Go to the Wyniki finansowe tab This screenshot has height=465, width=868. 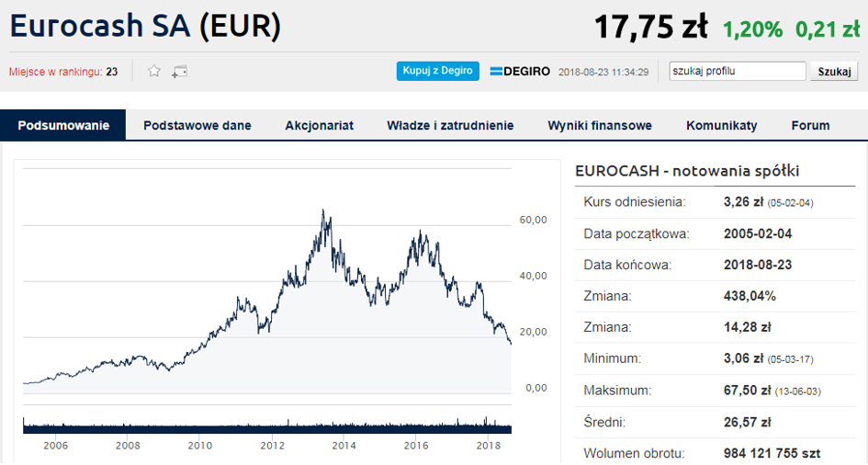tap(600, 126)
